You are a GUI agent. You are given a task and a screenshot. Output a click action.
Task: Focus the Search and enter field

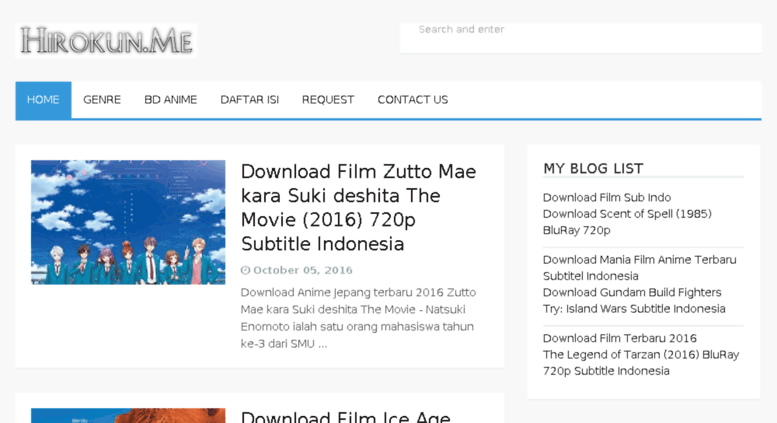pos(581,38)
